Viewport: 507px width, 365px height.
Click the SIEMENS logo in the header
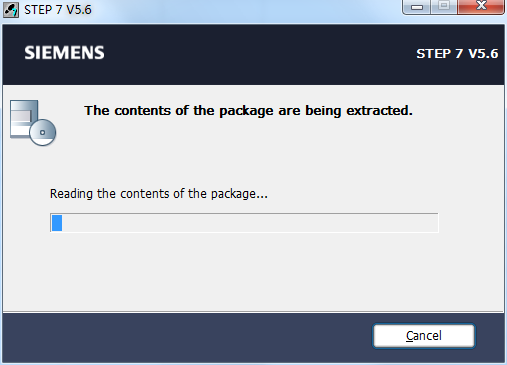click(x=64, y=53)
